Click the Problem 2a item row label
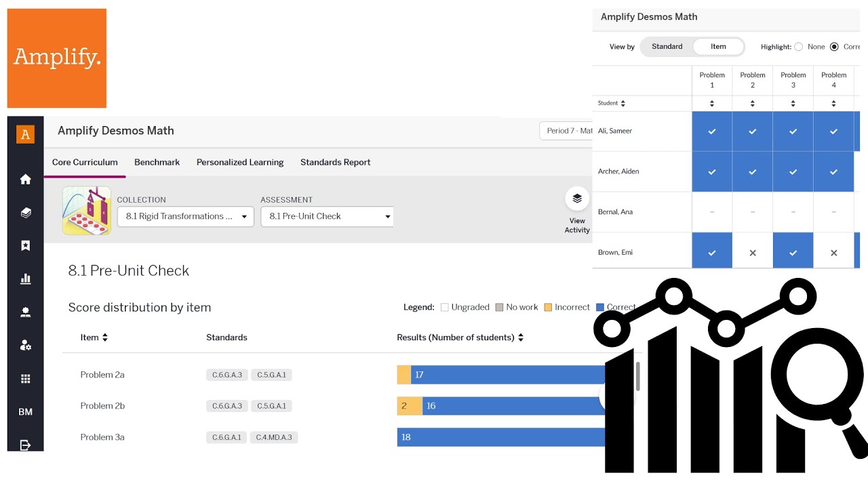This screenshot has width=868, height=488. click(102, 375)
